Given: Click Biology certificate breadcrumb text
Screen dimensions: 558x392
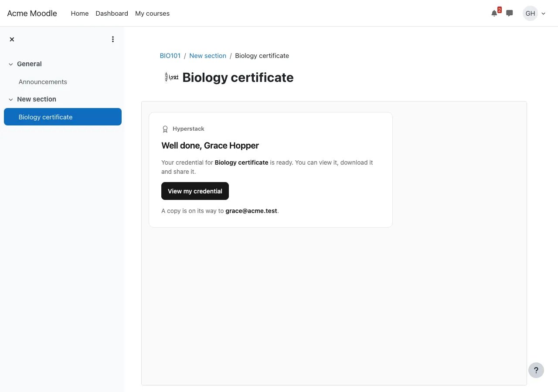Looking at the screenshot, I should [262, 56].
